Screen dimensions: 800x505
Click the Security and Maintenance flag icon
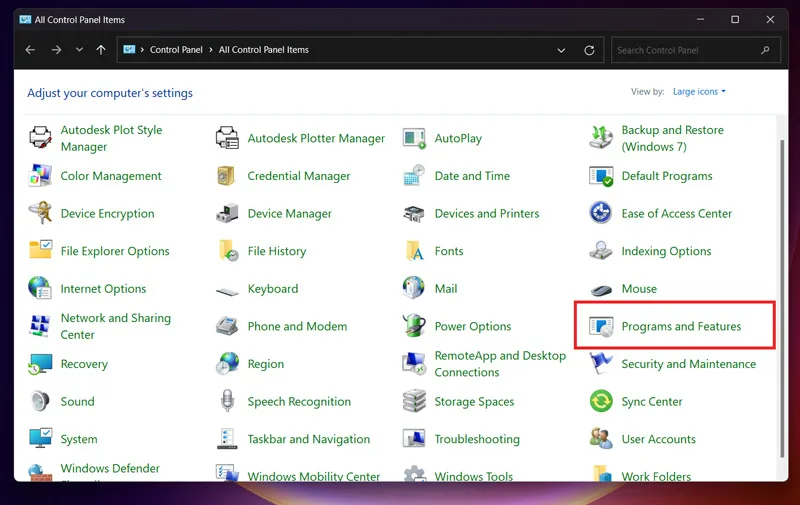pos(601,364)
